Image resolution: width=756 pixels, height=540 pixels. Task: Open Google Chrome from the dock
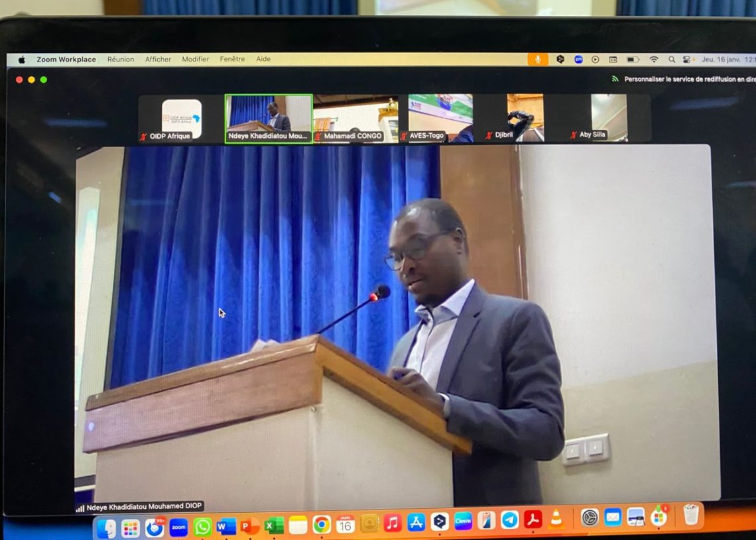pos(322,525)
